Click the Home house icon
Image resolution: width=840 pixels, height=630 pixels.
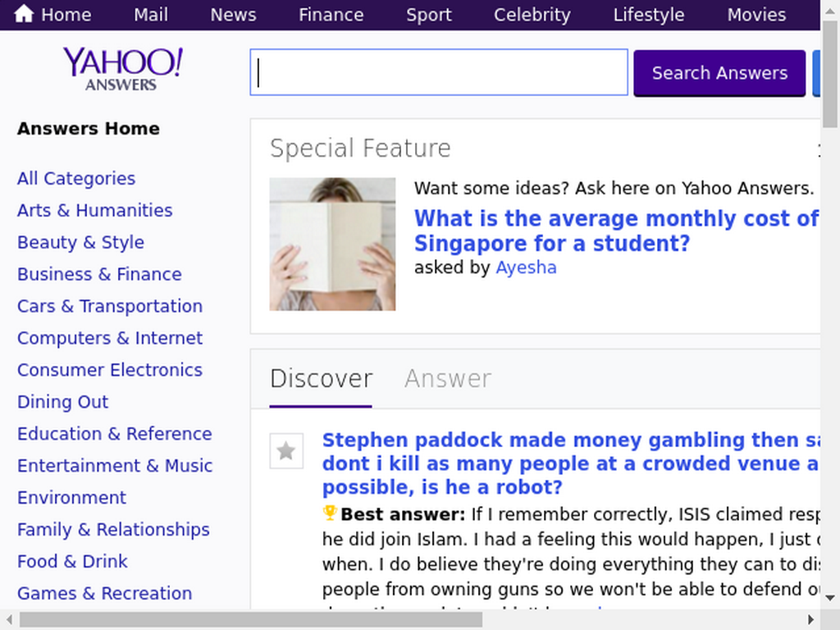[x=24, y=14]
